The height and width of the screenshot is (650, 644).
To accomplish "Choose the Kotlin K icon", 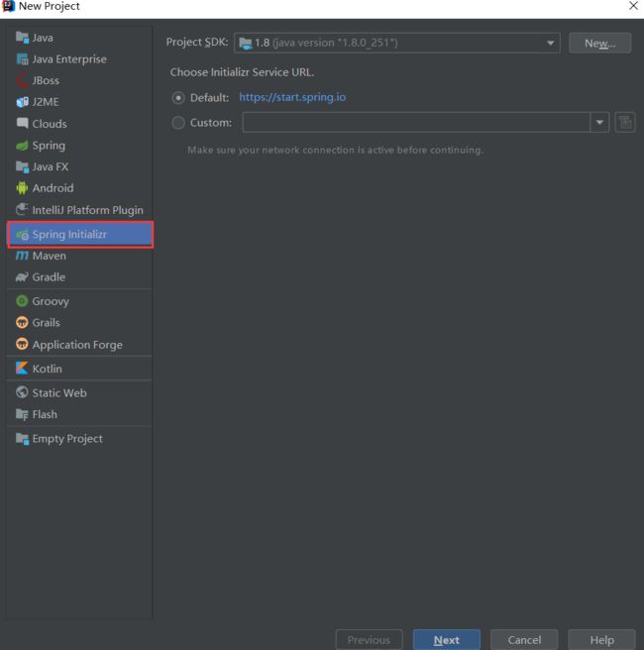I will pyautogui.click(x=22, y=369).
